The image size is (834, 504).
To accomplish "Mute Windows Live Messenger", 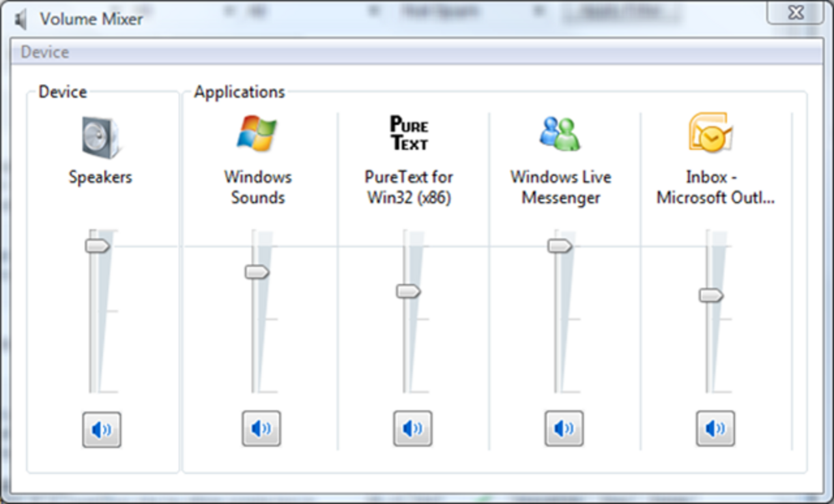I will click(x=564, y=428).
